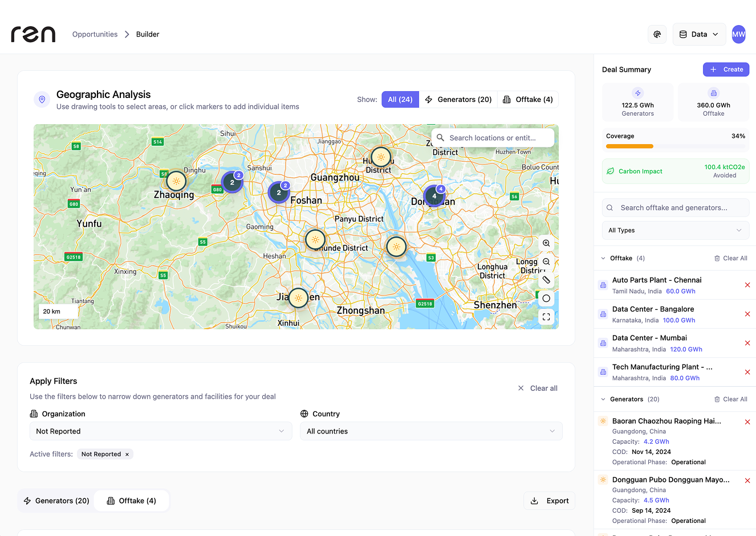Click the map location search field
The width and height of the screenshot is (756, 536).
(493, 137)
